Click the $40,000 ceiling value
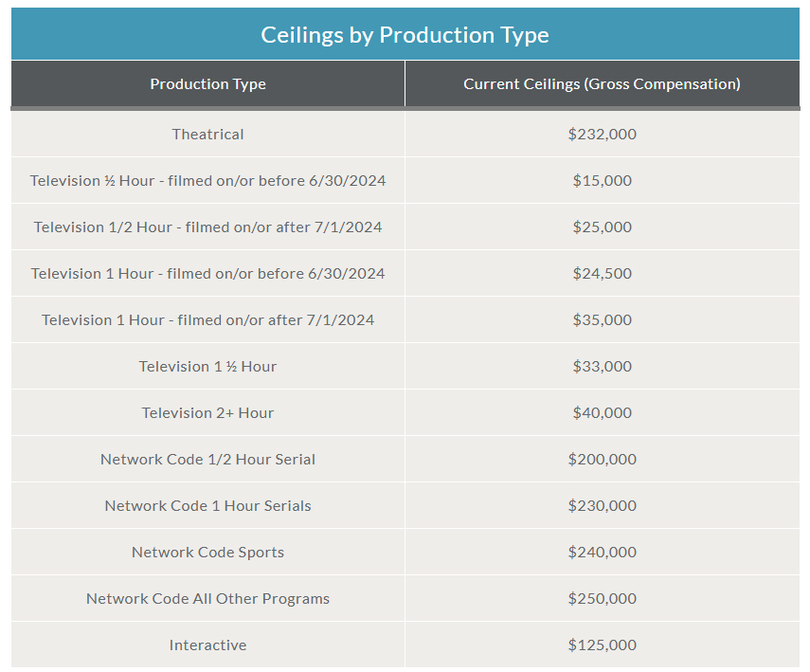Screen dimensions: 810x672 click(602, 413)
